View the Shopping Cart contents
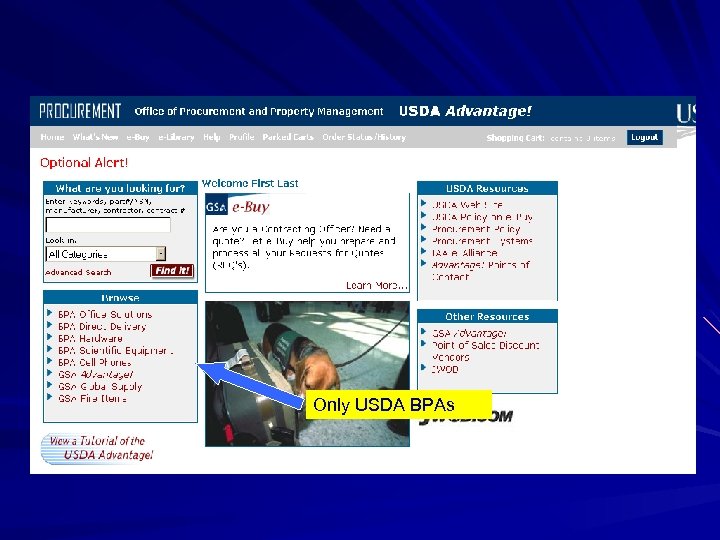The width and height of the screenshot is (720, 540). tap(551, 138)
